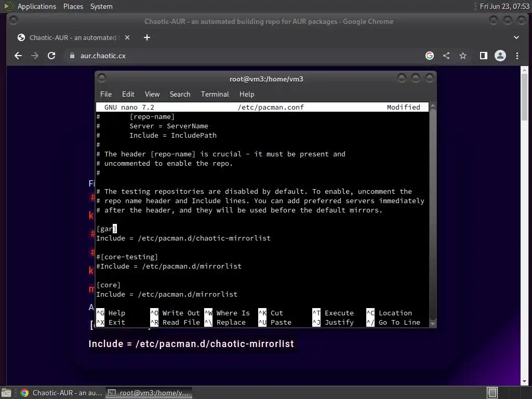
Task: Click the [core] header line in nano
Action: click(x=109, y=285)
